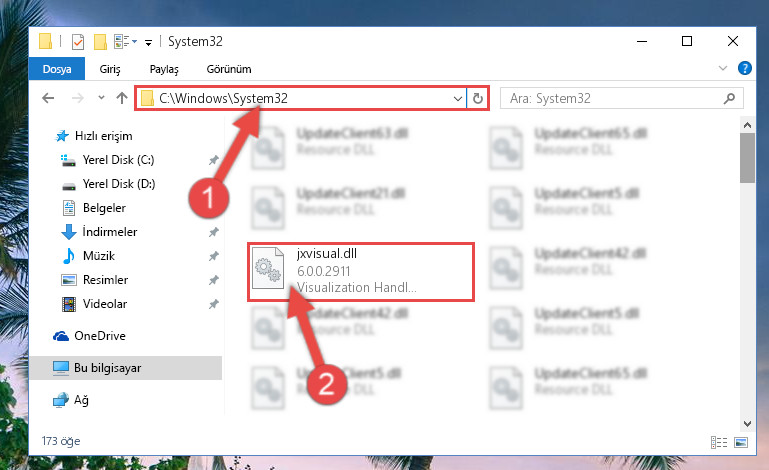The image size is (769, 470).
Task: Open Customize Quick Access Toolbar dropdown
Action: pyautogui.click(x=148, y=43)
